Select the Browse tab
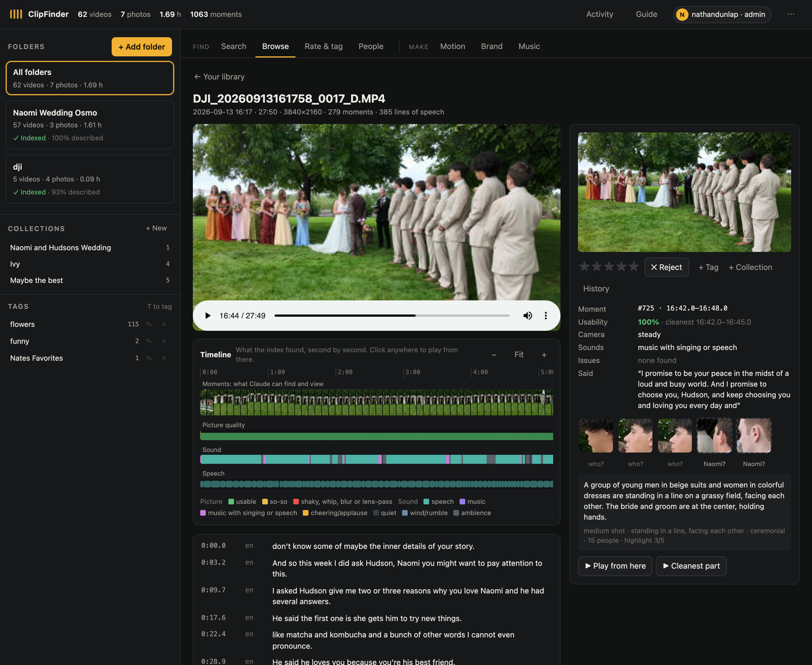Viewport: 812px width, 665px height. pos(275,46)
